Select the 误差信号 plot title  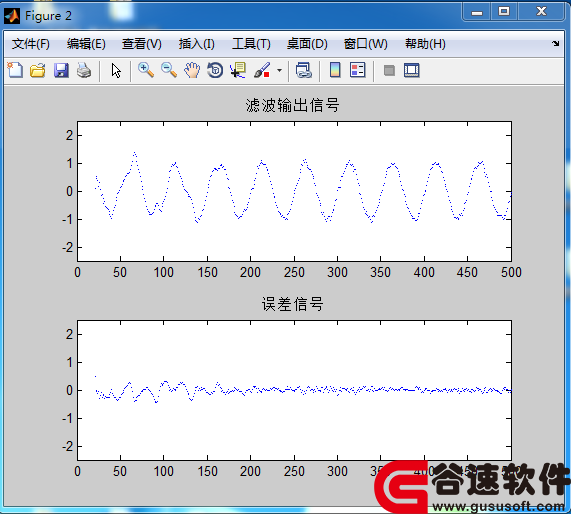tap(292, 304)
